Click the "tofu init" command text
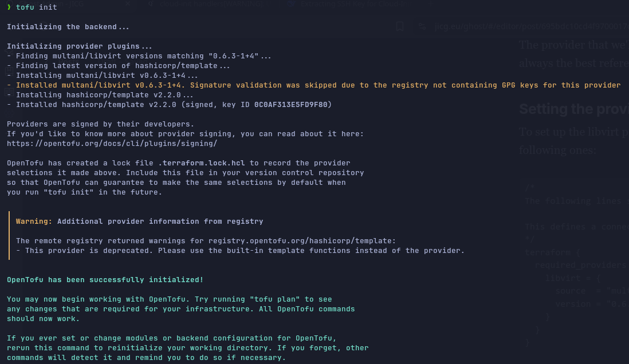629x364 pixels. (37, 7)
